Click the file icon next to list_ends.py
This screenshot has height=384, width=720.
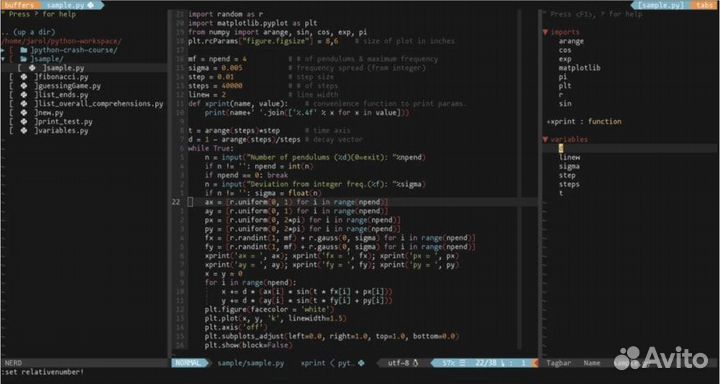pos(23,95)
